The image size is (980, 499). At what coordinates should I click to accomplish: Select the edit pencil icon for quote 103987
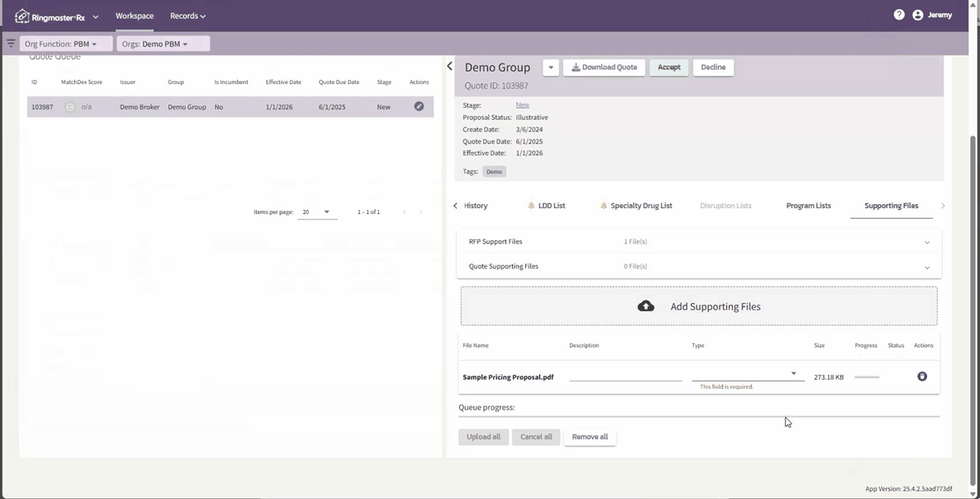pyautogui.click(x=418, y=106)
